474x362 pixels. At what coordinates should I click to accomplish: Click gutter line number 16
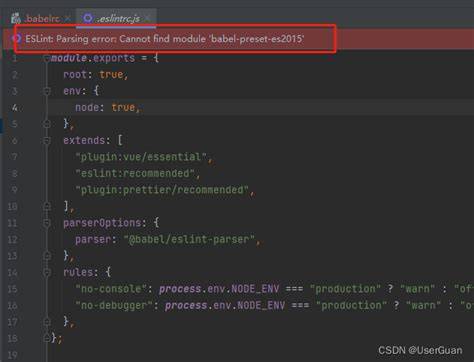tap(12, 306)
